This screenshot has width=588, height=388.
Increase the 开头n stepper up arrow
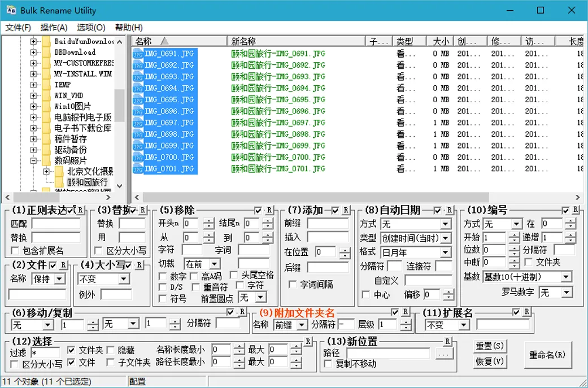click(x=208, y=221)
